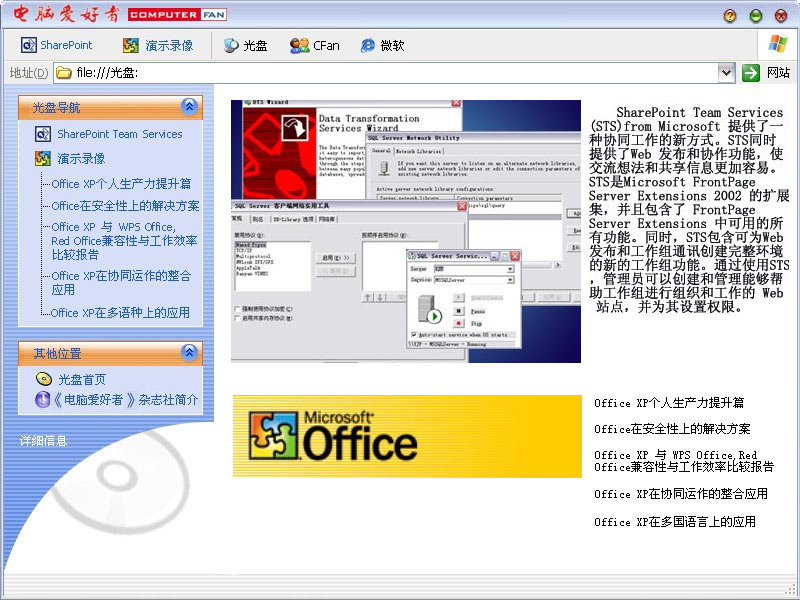Click the 其他位置 panel header title

coord(57,354)
